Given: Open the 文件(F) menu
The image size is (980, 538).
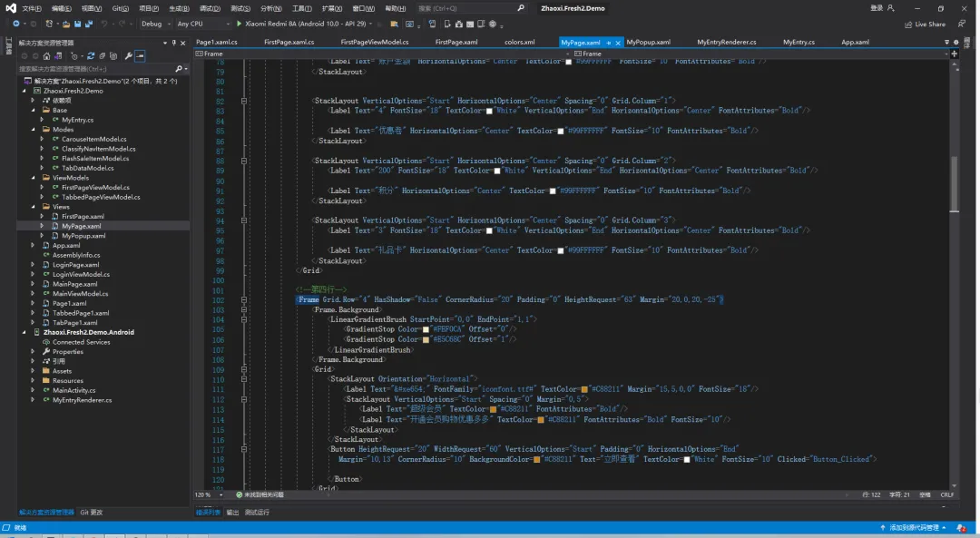Looking at the screenshot, I should click(32, 8).
